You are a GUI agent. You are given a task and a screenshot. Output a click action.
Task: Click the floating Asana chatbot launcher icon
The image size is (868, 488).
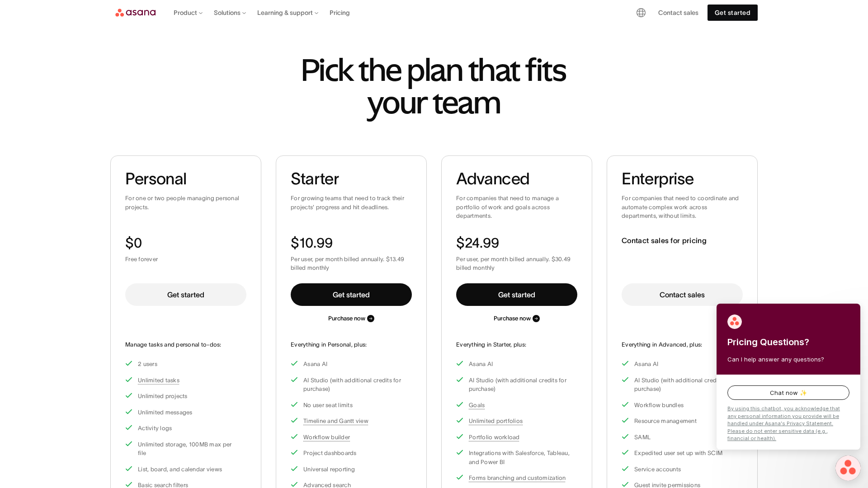[x=848, y=468]
